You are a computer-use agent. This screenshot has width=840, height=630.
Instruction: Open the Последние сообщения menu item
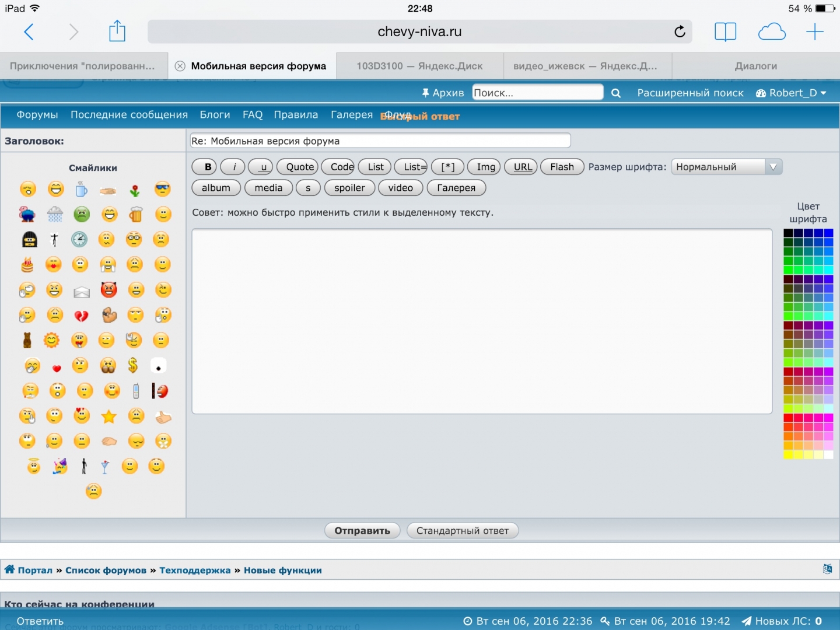pyautogui.click(x=129, y=115)
